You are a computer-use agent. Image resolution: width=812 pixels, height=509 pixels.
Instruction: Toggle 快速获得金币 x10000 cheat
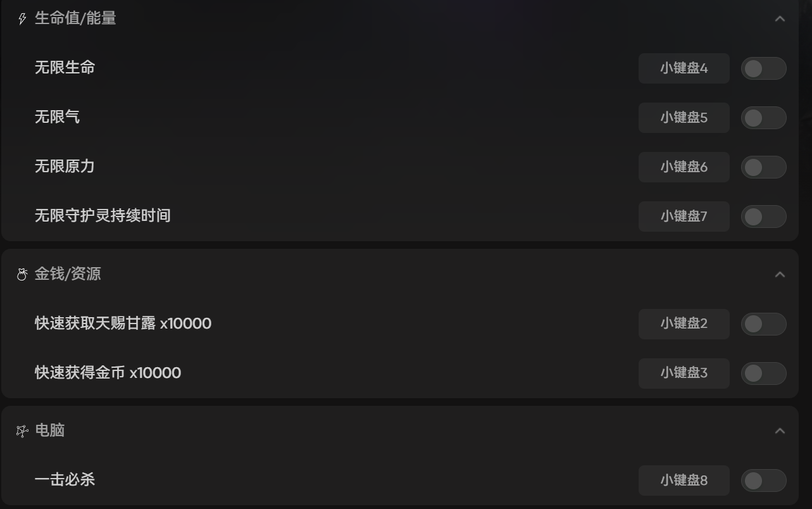(763, 374)
